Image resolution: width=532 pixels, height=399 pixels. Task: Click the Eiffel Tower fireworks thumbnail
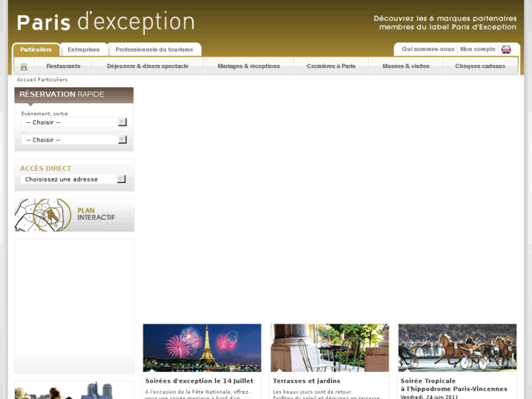click(202, 348)
